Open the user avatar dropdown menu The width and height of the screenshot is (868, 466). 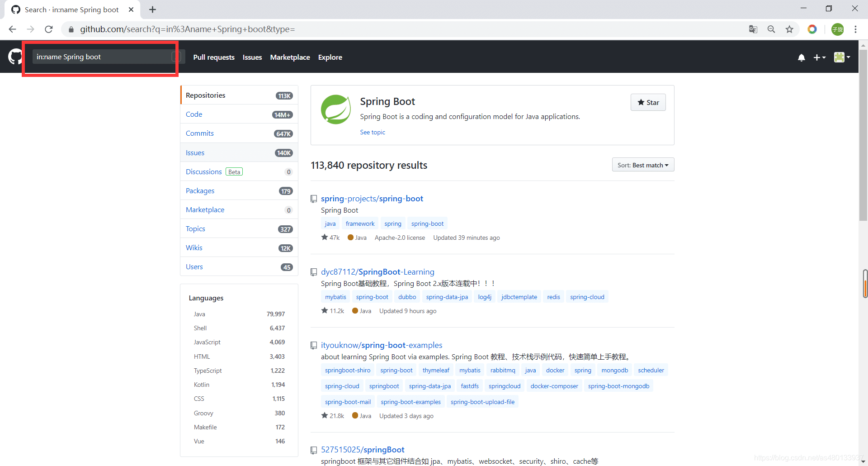tap(842, 57)
